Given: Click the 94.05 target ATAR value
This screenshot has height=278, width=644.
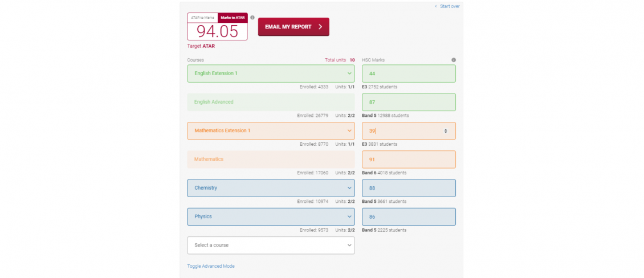Looking at the screenshot, I should point(217,31).
